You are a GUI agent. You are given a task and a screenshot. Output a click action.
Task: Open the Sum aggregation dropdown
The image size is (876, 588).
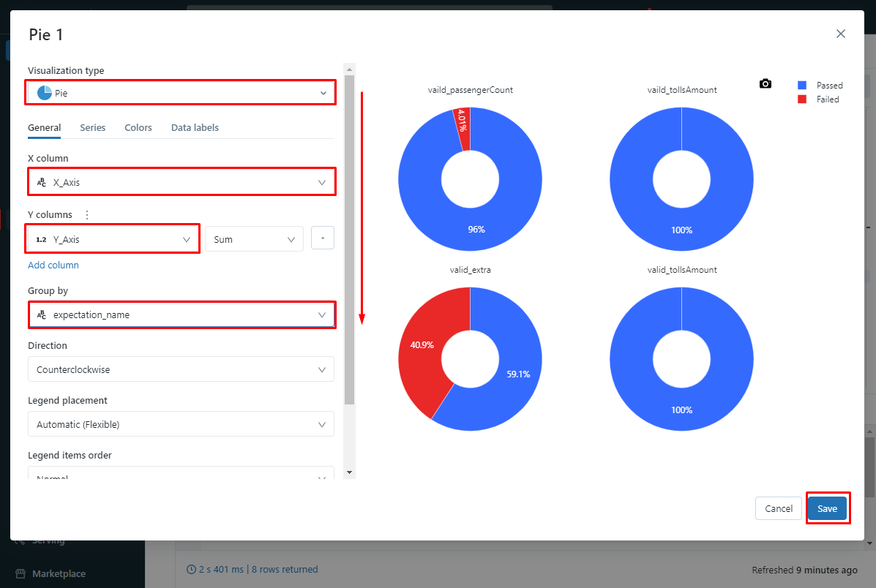tap(254, 239)
